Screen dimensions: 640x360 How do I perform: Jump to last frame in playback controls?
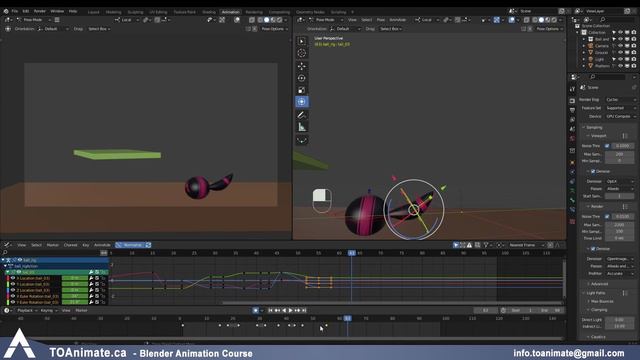tap(304, 311)
